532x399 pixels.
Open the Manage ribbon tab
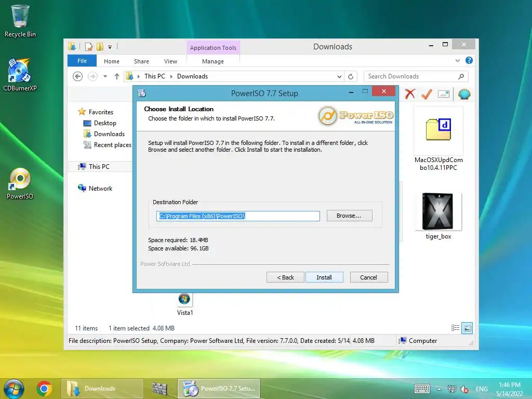click(212, 61)
